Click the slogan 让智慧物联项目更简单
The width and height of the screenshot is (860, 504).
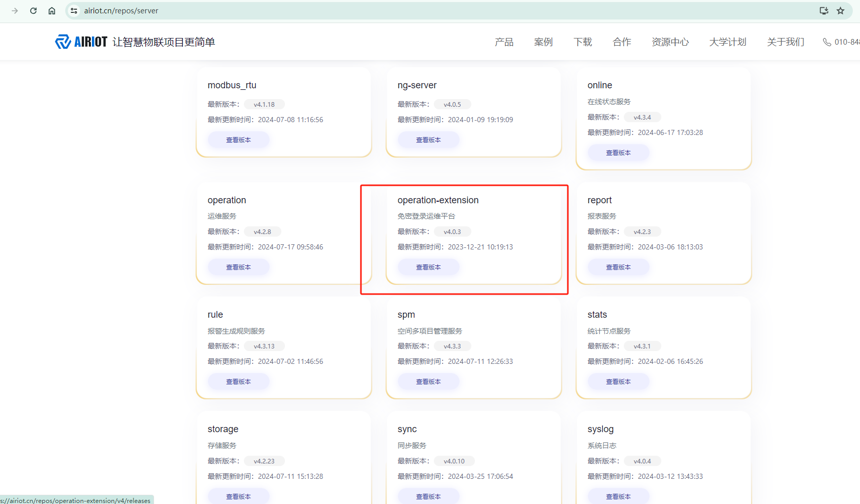(164, 42)
